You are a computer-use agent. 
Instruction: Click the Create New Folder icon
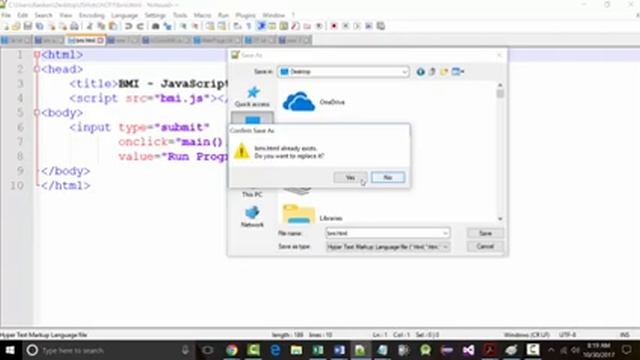coord(444,72)
